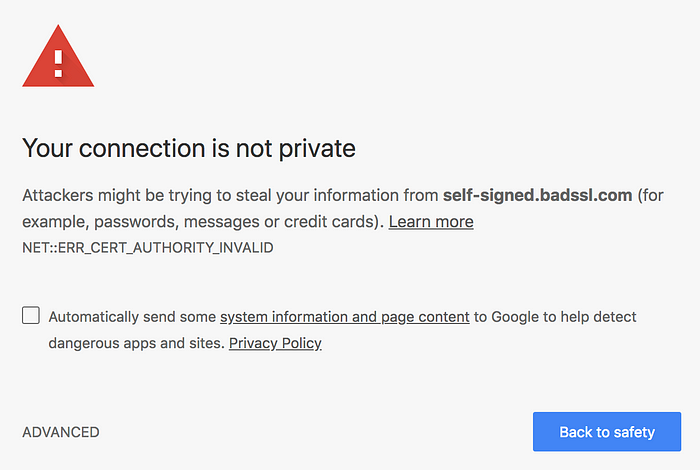
Task: Click the white exclamation mark in triangle
Action: pyautogui.click(x=58, y=64)
